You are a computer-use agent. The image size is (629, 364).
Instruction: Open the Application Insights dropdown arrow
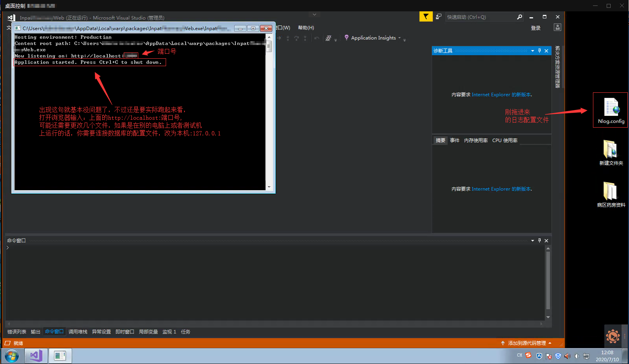click(x=399, y=38)
